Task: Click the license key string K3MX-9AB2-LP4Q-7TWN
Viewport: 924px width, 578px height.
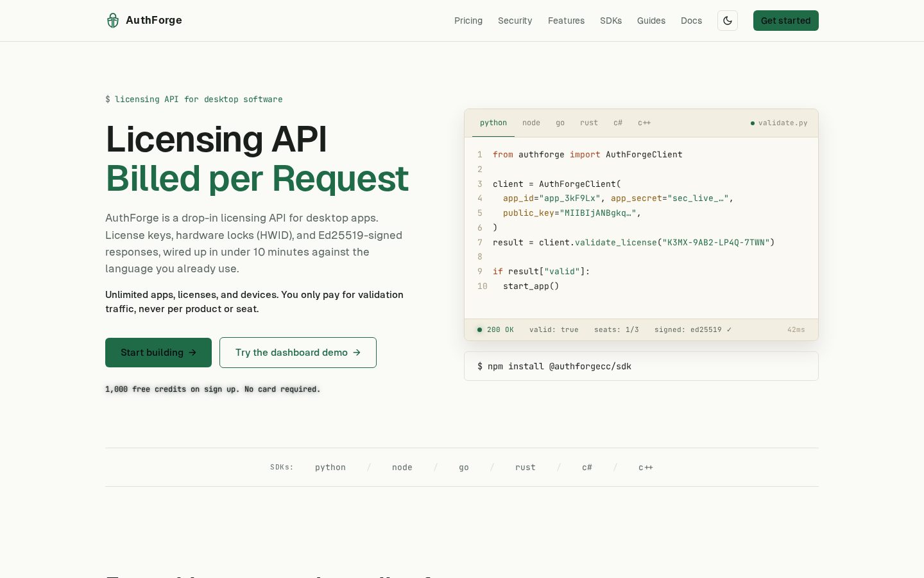Action: pyautogui.click(x=716, y=242)
